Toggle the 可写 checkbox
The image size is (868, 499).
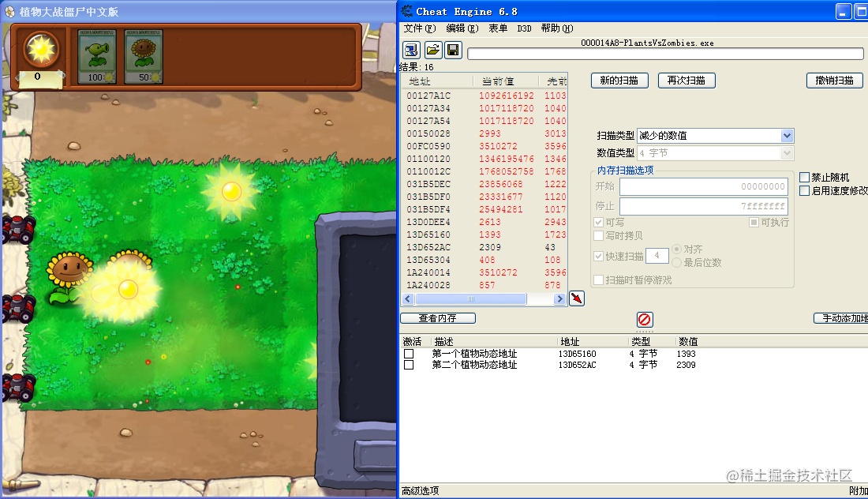(598, 222)
